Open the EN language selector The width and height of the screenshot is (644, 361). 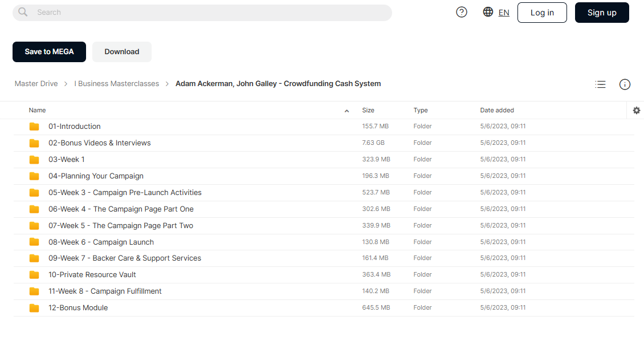pos(504,13)
